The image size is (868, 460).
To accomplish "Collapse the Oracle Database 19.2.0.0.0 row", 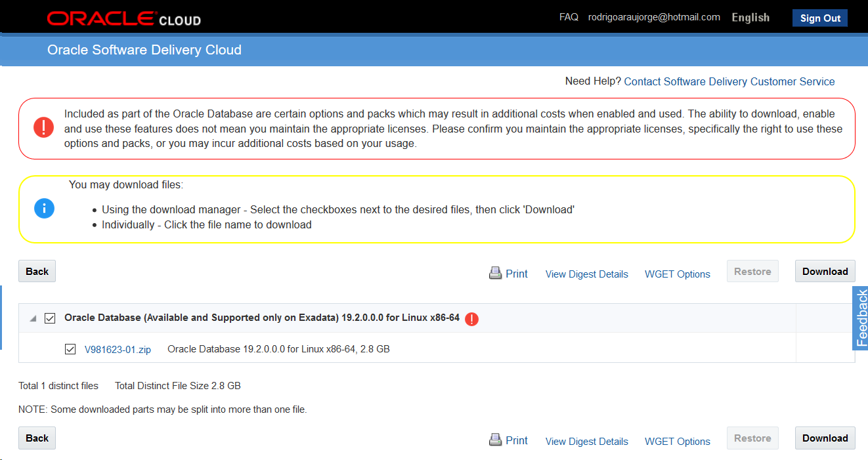I will pyautogui.click(x=32, y=318).
